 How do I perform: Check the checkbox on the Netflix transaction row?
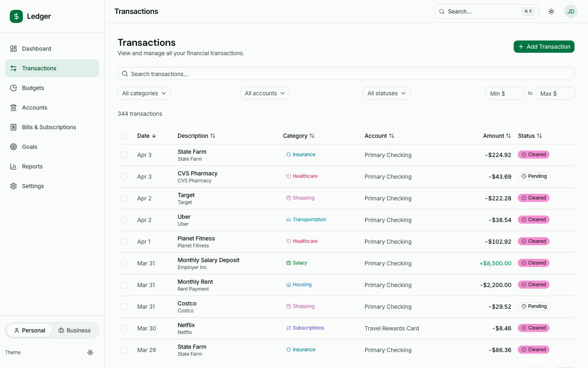tap(124, 328)
